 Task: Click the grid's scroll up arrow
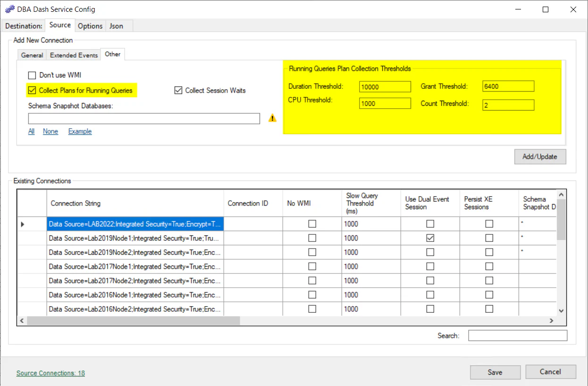(x=561, y=195)
